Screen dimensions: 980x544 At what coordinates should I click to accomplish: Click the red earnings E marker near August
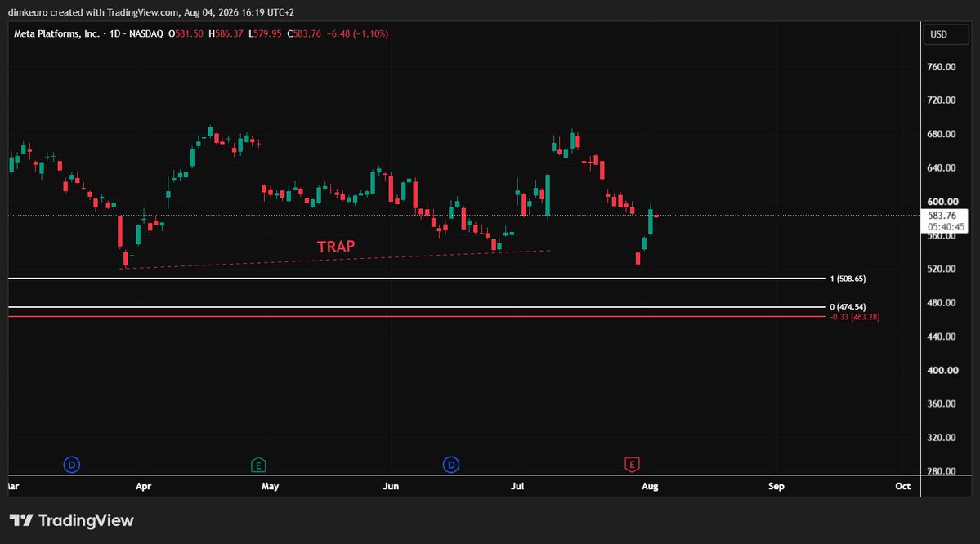tap(632, 465)
